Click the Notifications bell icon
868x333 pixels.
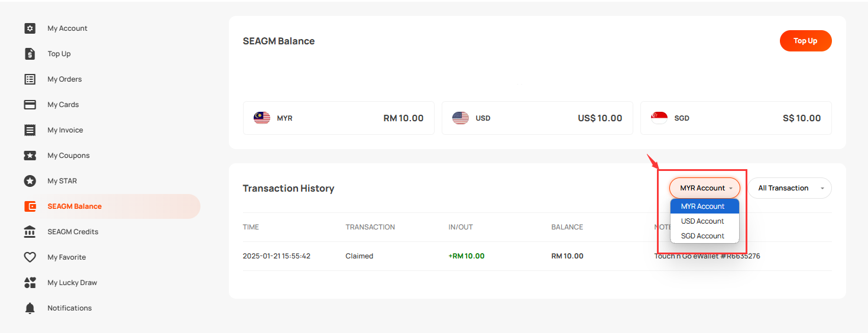tap(30, 308)
